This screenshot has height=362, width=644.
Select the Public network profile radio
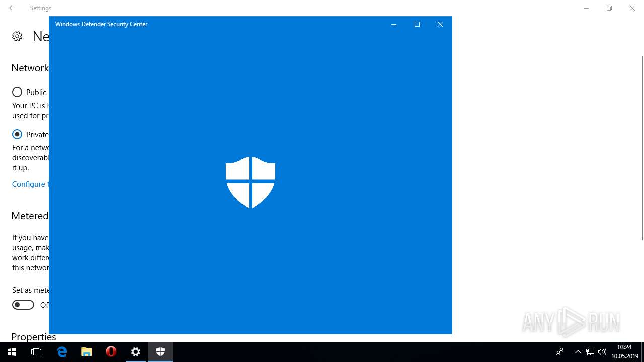[x=17, y=92]
